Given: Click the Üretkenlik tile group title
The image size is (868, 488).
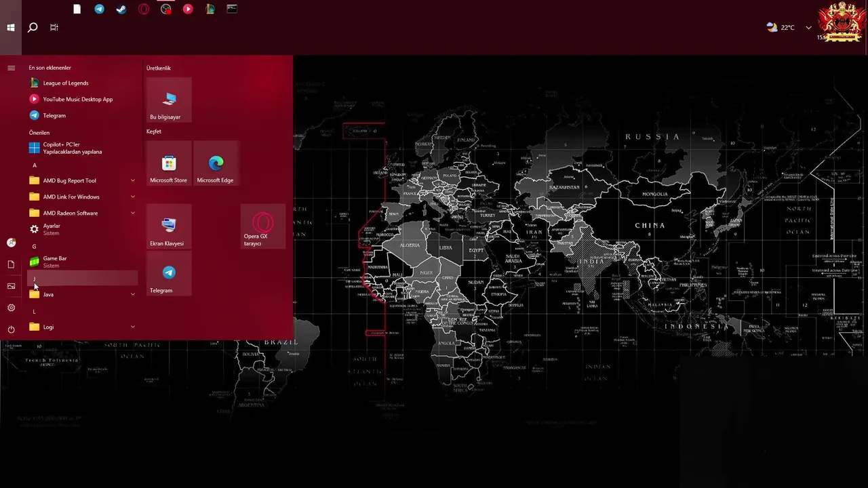Looking at the screenshot, I should 159,68.
